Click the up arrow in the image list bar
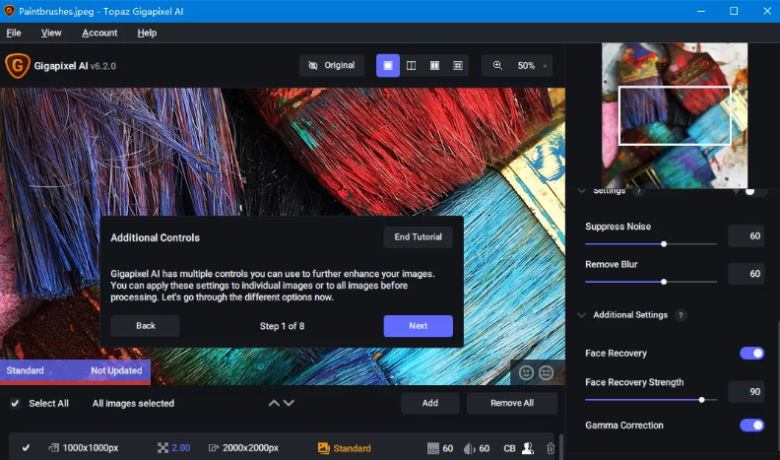The height and width of the screenshot is (460, 780). coord(274,403)
